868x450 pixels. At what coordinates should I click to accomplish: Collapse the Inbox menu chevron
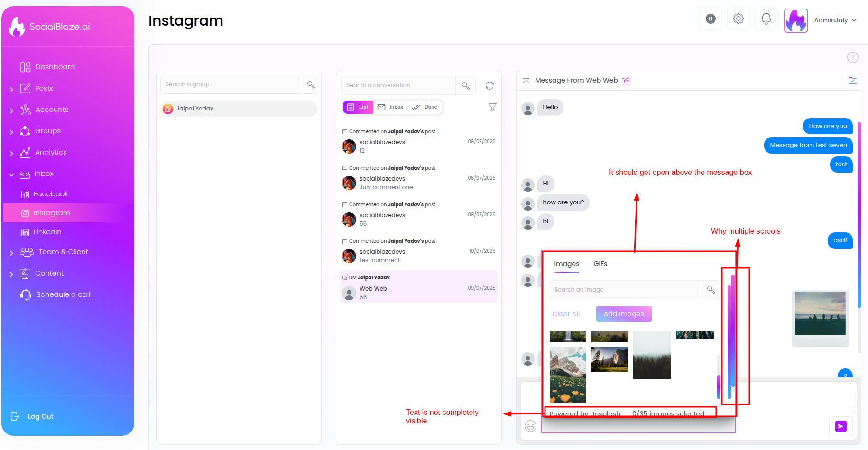tap(11, 174)
